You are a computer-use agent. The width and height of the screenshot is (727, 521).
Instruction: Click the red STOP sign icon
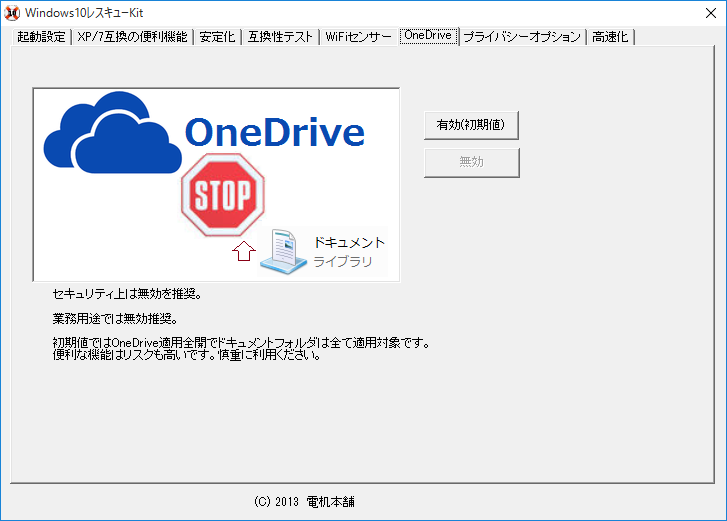[222, 195]
